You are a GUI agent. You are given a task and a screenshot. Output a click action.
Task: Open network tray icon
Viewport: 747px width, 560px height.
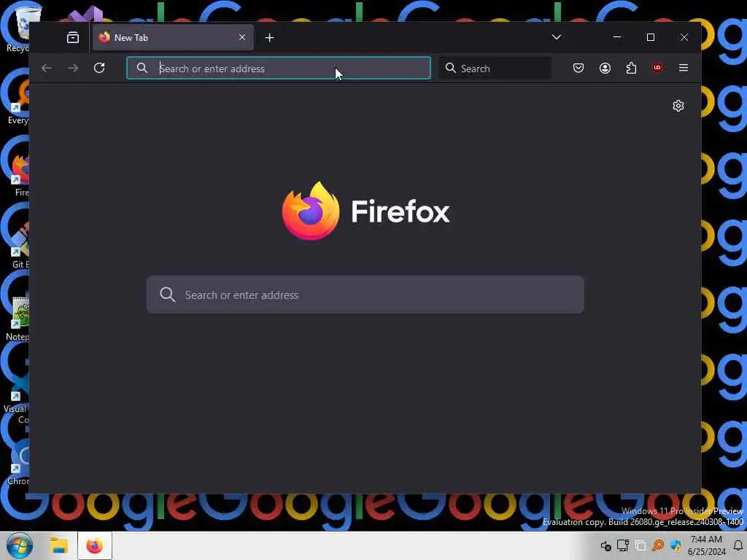coord(623,545)
